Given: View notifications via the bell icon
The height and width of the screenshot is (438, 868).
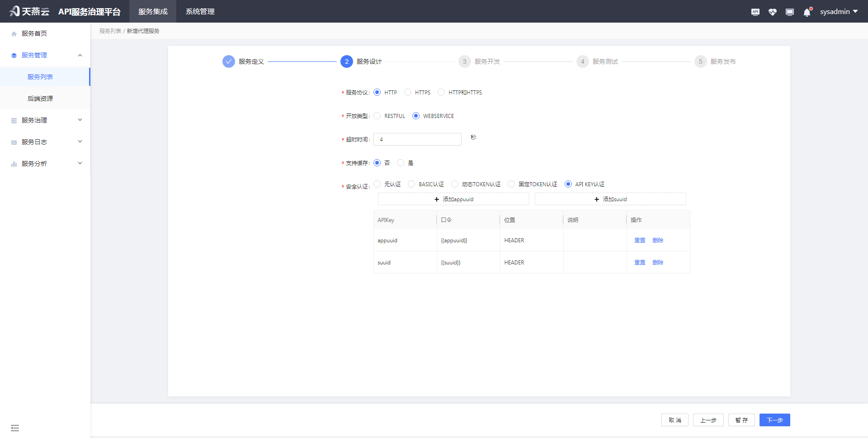Looking at the screenshot, I should [x=807, y=12].
